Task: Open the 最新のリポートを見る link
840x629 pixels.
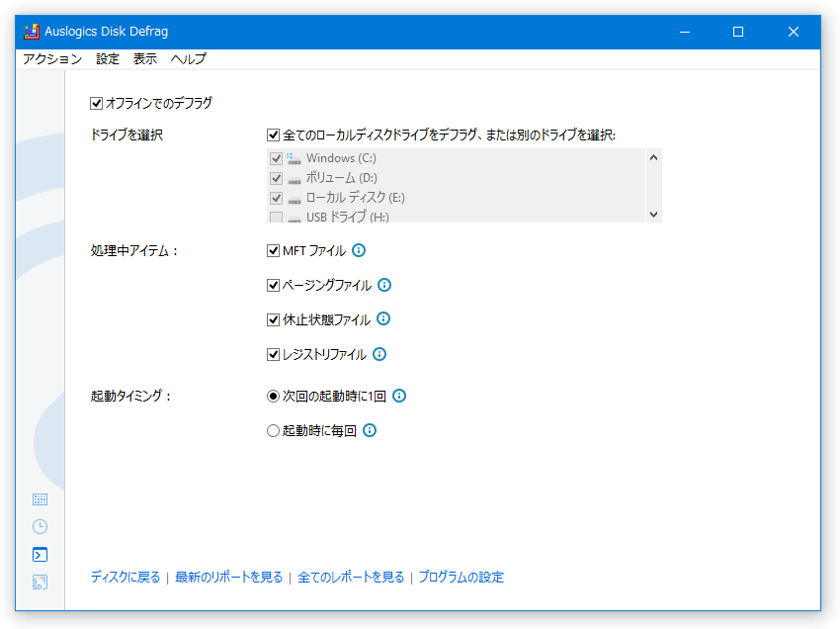Action: (x=228, y=577)
